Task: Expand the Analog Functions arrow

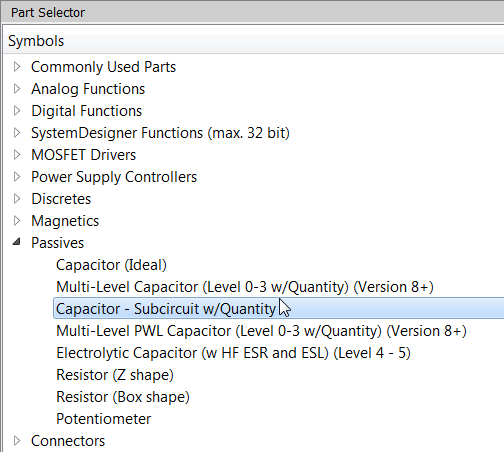Action: [x=17, y=89]
